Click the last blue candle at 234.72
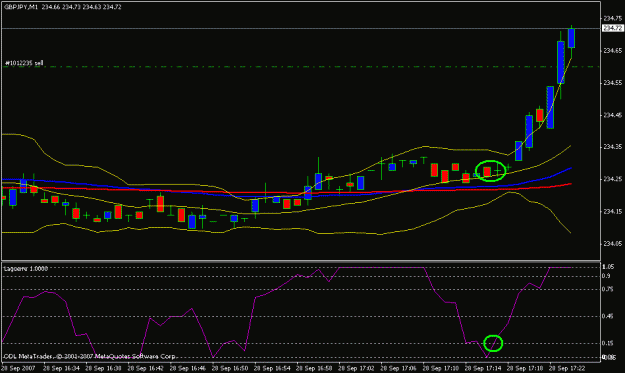Image resolution: width=625 pixels, height=373 pixels. (x=571, y=38)
